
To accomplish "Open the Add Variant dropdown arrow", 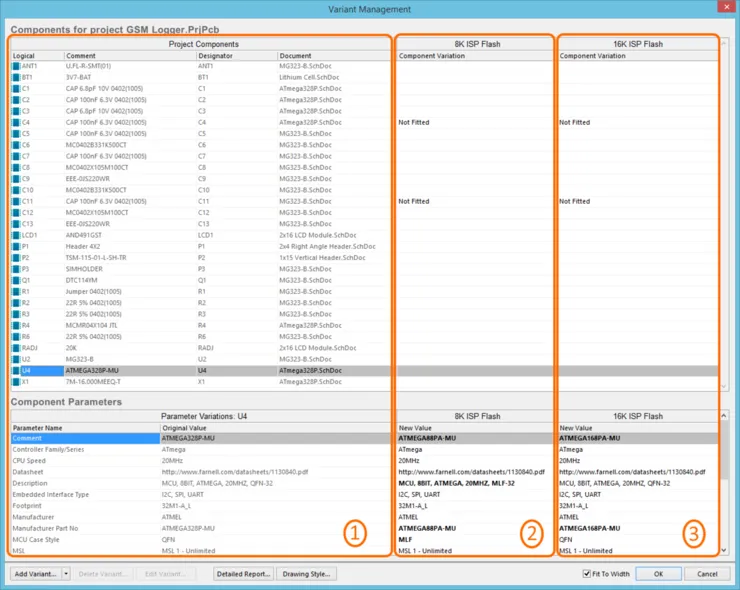I will click(x=66, y=574).
